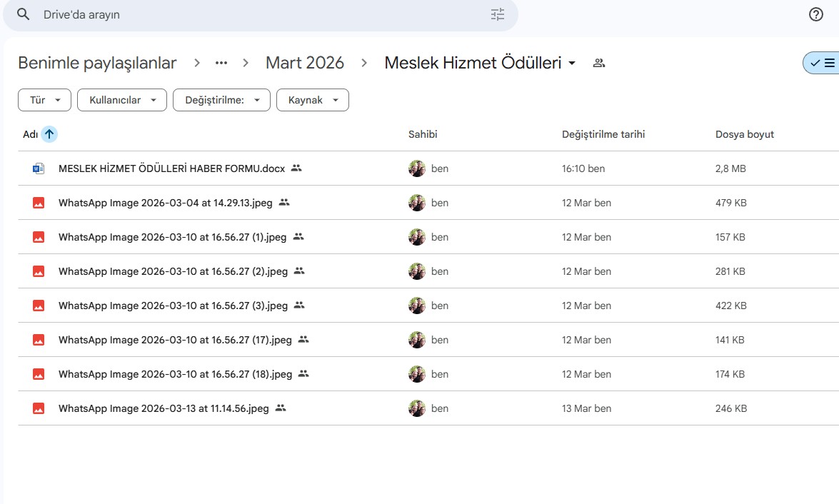The height and width of the screenshot is (504, 839).
Task: Expand Meslek Hizmet Ödülleri folder menu
Action: coord(572,64)
